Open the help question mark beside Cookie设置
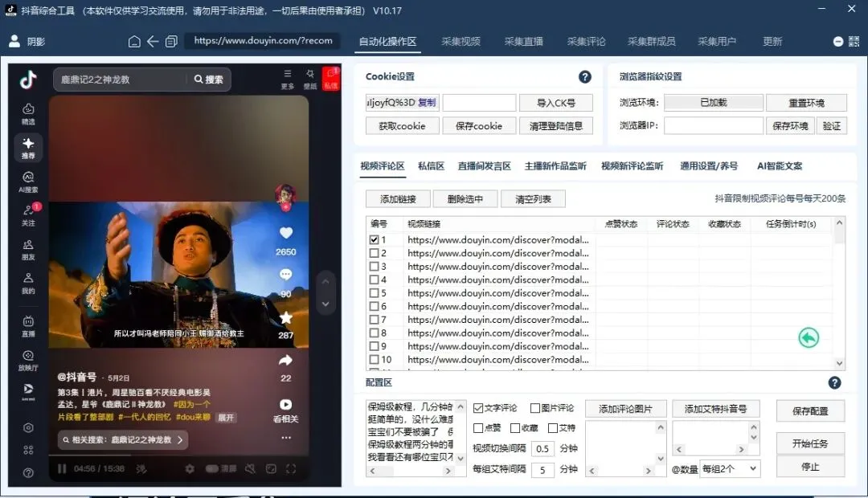 point(585,77)
